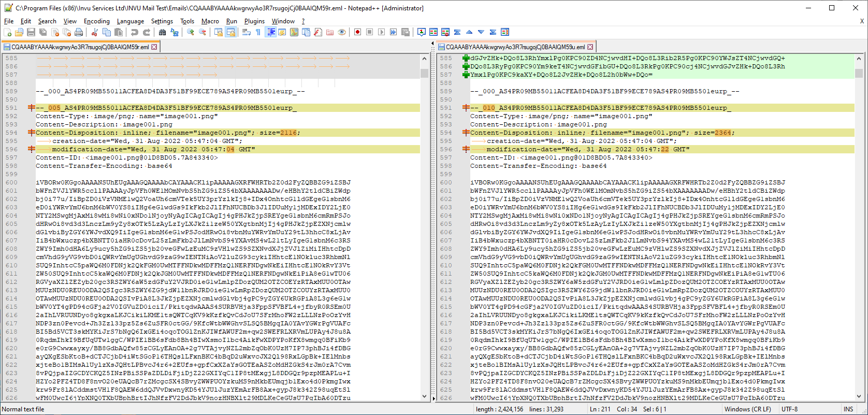Click the Close document toolbar icon

click(x=55, y=32)
